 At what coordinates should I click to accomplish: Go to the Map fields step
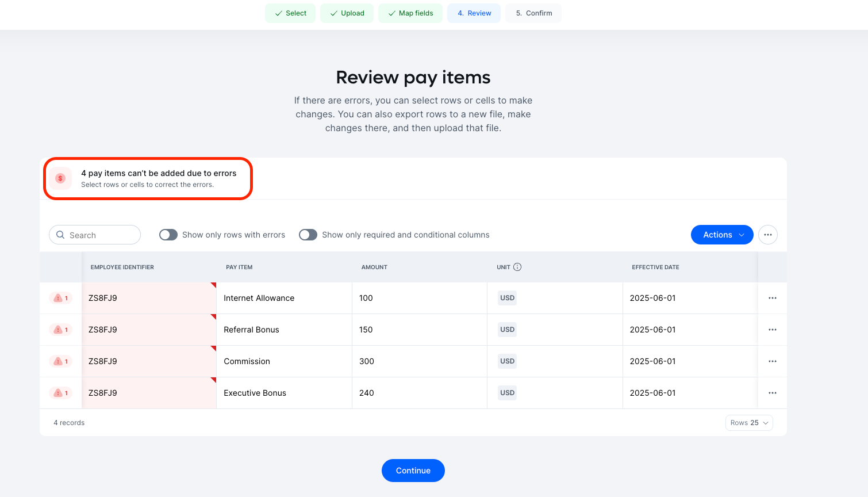(x=410, y=13)
